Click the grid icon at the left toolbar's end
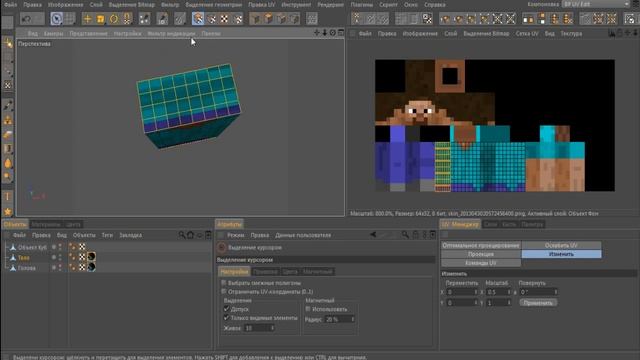Screen dimensions: 640x360 [311, 19]
